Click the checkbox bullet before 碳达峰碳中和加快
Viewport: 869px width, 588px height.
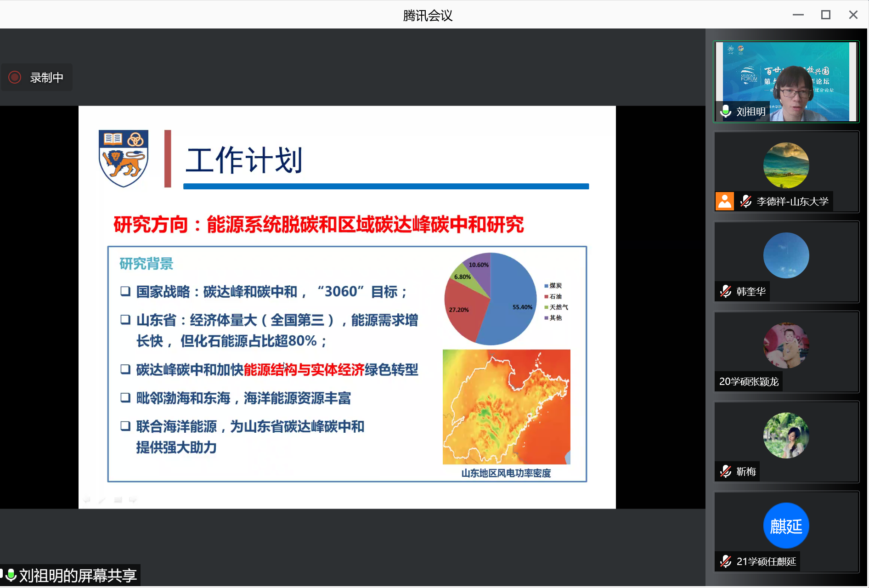pyautogui.click(x=125, y=369)
